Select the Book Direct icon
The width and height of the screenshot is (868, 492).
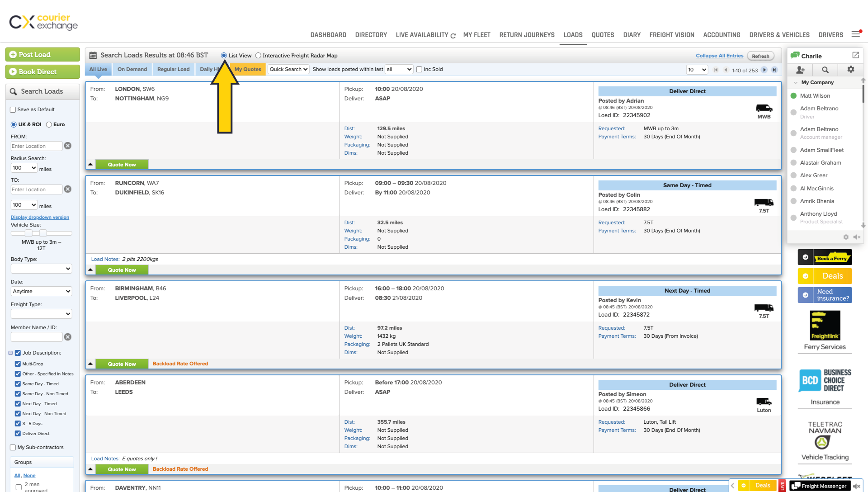click(14, 71)
